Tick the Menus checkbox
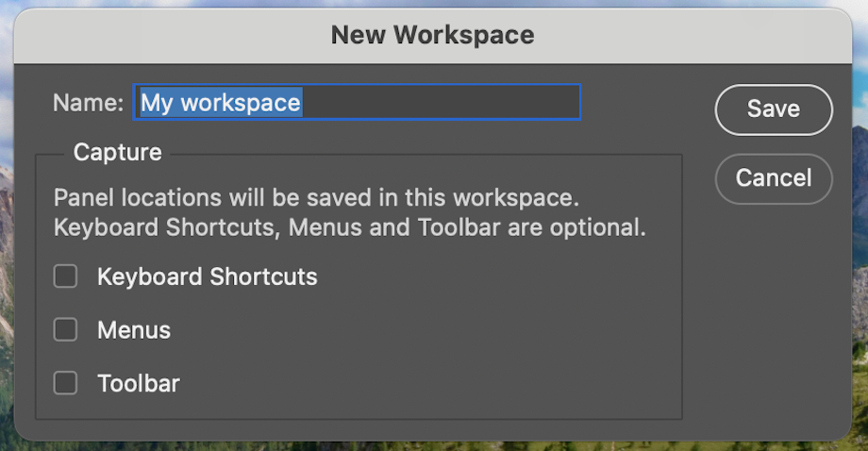868x451 pixels. point(65,329)
